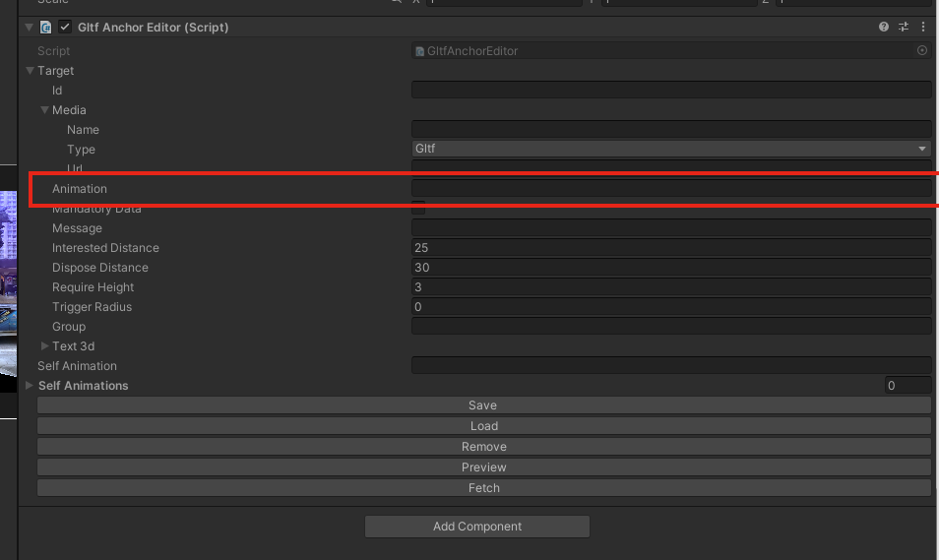Click the GltfAnchorEditor script file reference
Image resolution: width=939 pixels, height=560 pixels.
472,51
